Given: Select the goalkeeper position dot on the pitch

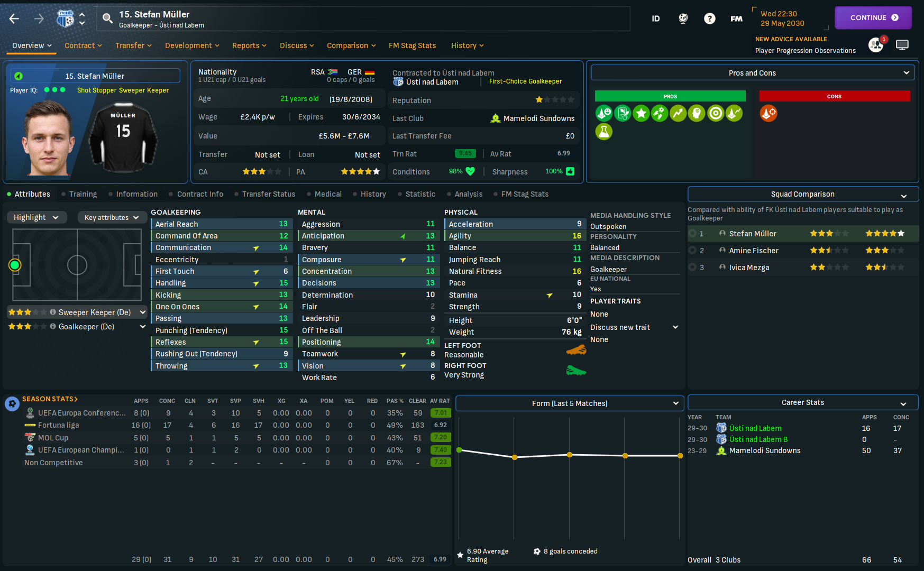Looking at the screenshot, I should click(x=15, y=265).
